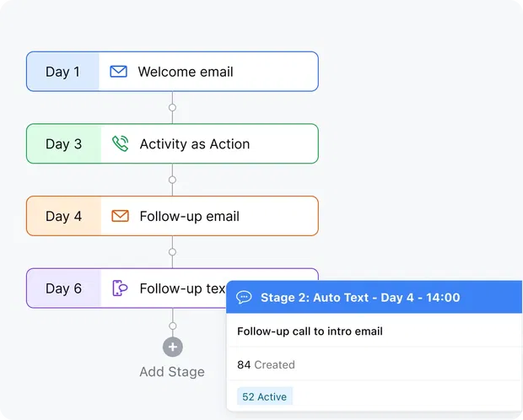Click the phone call activity icon
The width and height of the screenshot is (523, 420).
click(120, 144)
